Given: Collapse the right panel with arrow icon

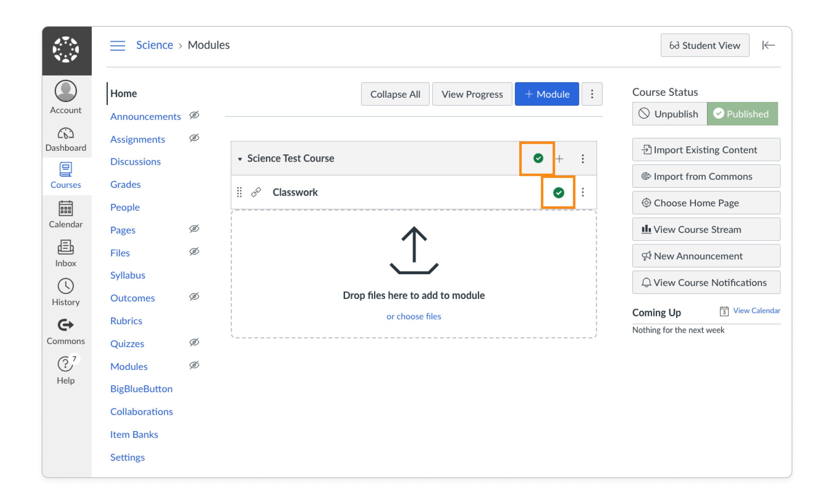Looking at the screenshot, I should [x=769, y=45].
